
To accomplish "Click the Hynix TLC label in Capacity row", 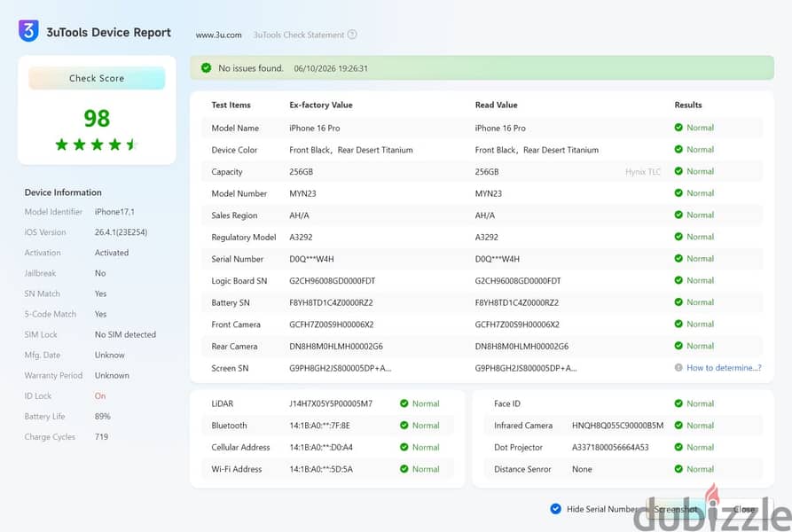I will click(x=642, y=172).
